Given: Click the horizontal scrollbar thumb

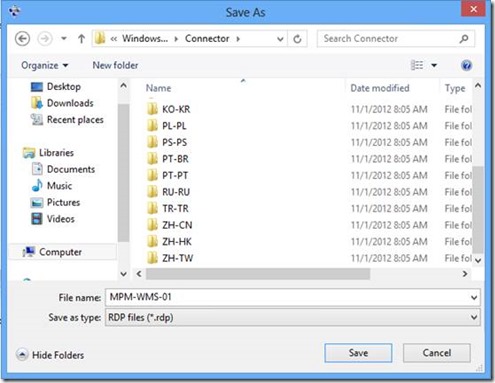Looking at the screenshot, I should [258, 274].
